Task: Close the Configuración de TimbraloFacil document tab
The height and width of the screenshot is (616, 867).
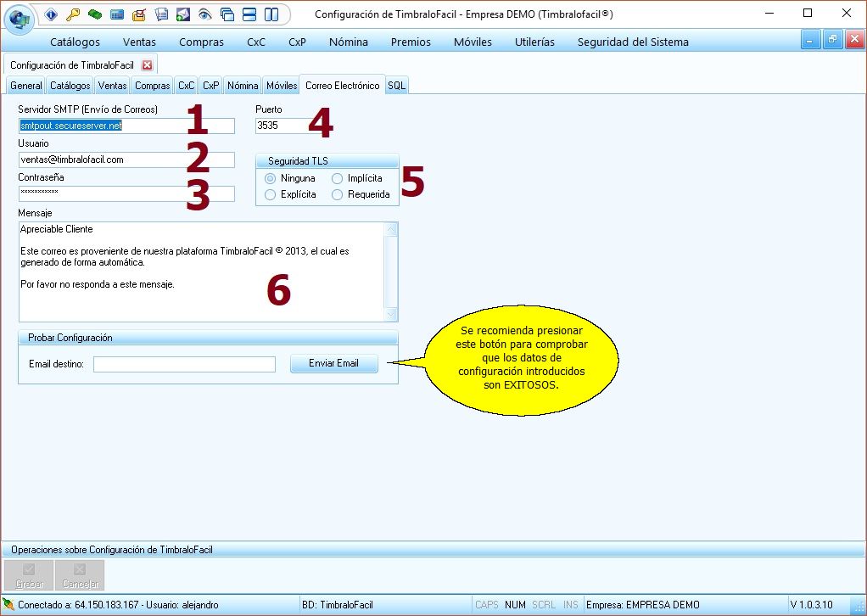Action: (x=147, y=65)
